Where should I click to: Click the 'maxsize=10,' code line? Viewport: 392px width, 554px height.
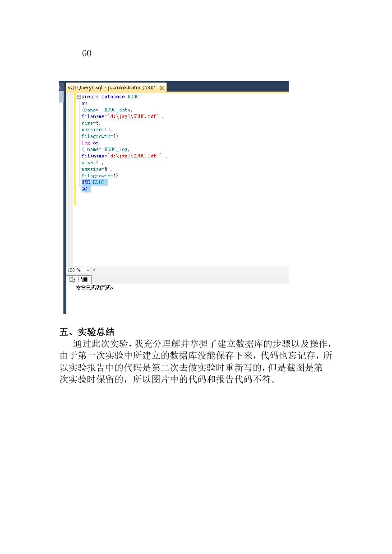[97, 129]
